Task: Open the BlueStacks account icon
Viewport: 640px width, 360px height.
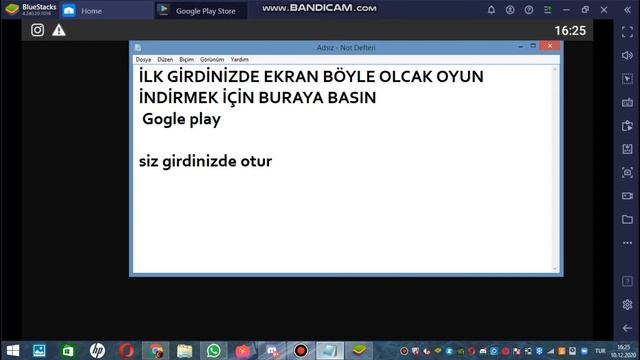Action: (510, 10)
